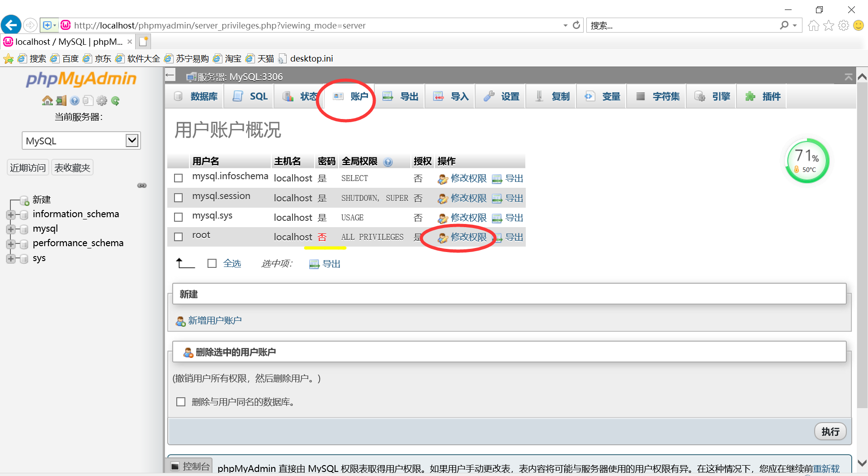Viewport: 868px width, 476px height.
Task: Click the 重新载 privileges link at bottom
Action: click(826, 468)
